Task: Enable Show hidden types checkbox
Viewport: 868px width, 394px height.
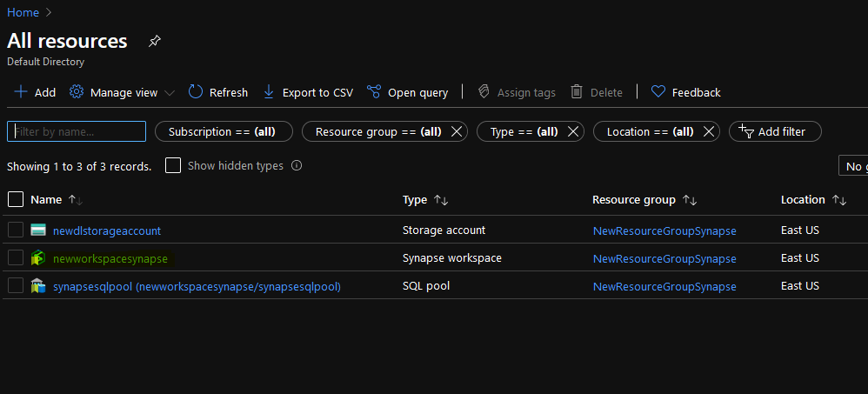Action: pyautogui.click(x=173, y=165)
